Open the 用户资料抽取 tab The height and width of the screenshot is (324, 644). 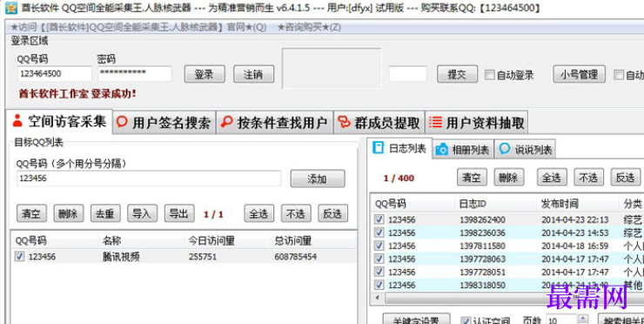click(x=476, y=123)
